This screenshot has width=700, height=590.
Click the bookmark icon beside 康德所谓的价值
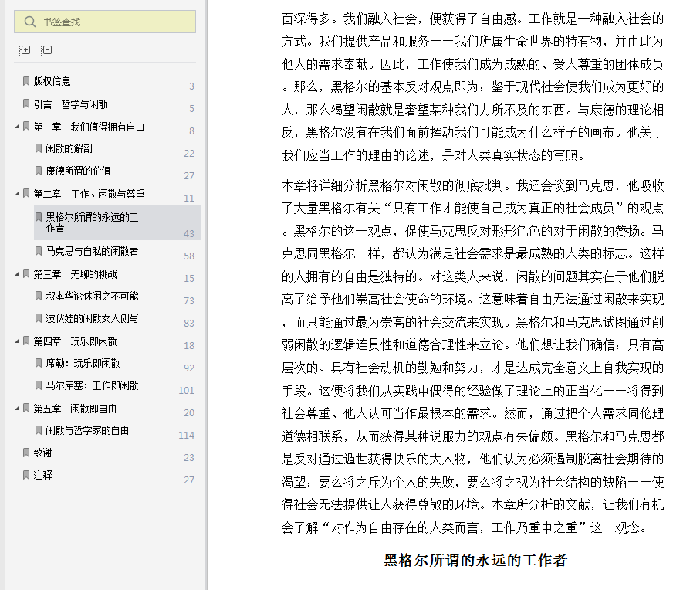click(39, 170)
